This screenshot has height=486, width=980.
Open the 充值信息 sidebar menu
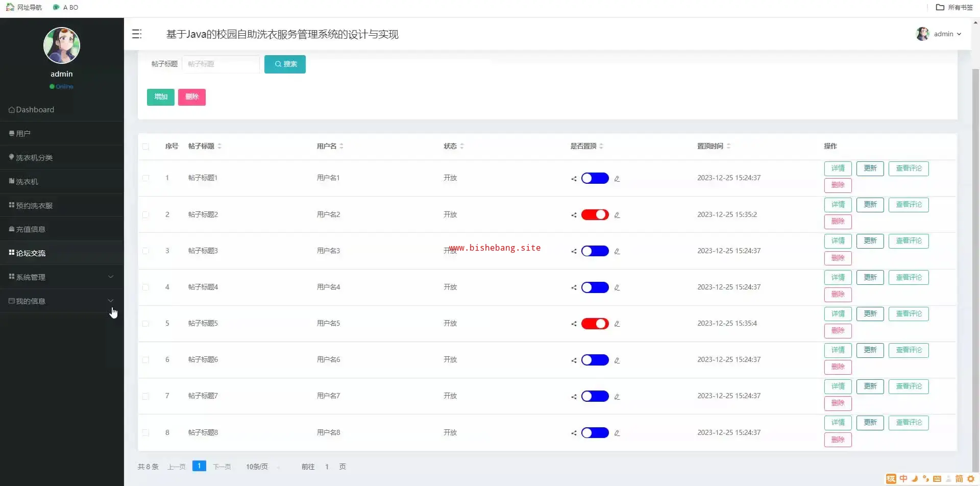click(62, 229)
